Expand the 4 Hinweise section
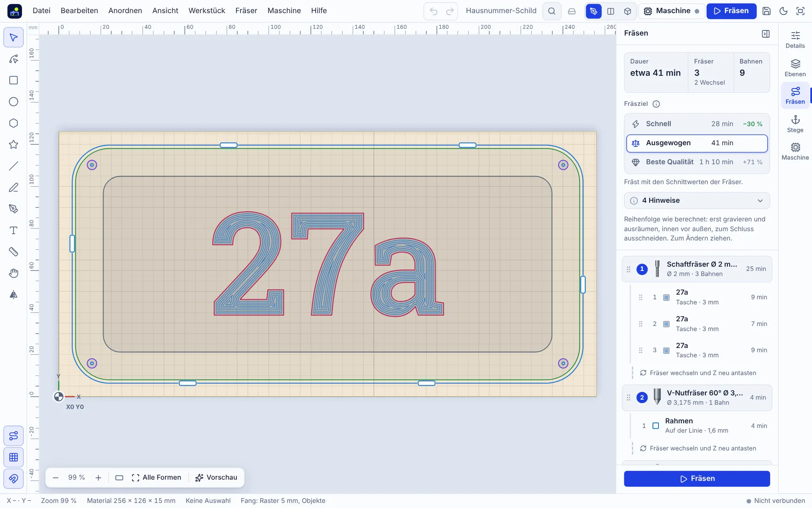This screenshot has width=812, height=508. (x=697, y=201)
